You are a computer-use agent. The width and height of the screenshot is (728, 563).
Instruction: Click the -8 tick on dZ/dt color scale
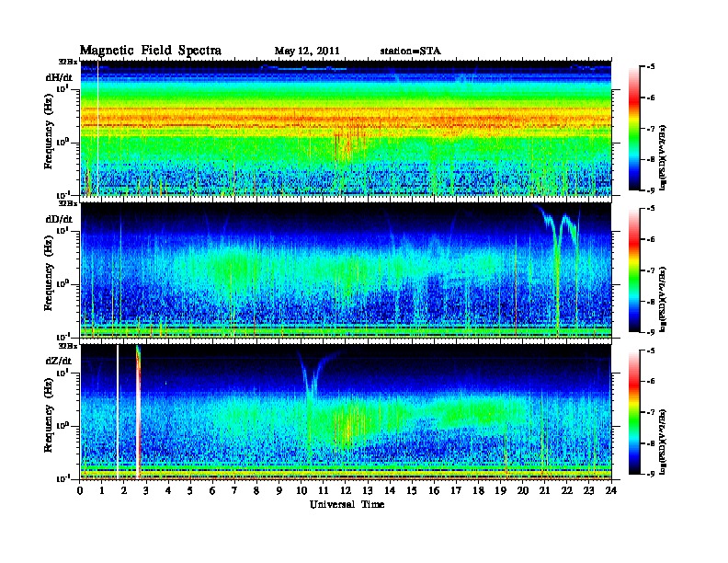(651, 443)
